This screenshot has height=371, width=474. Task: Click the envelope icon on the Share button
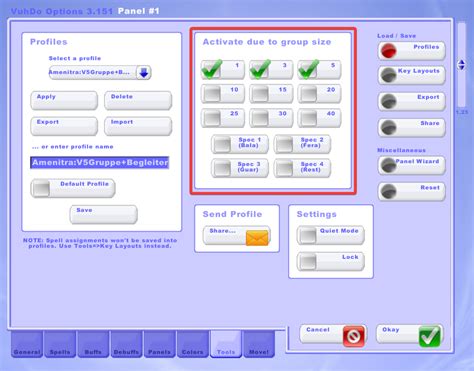tap(257, 238)
